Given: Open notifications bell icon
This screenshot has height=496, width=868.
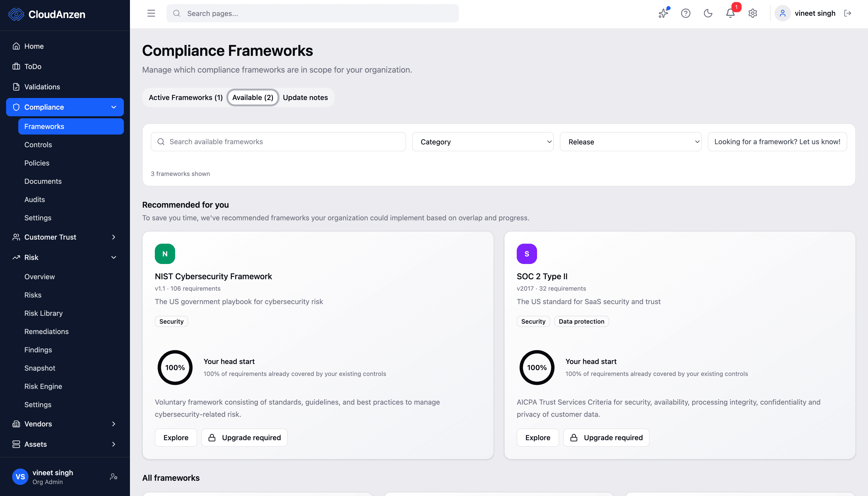Looking at the screenshot, I should point(730,13).
